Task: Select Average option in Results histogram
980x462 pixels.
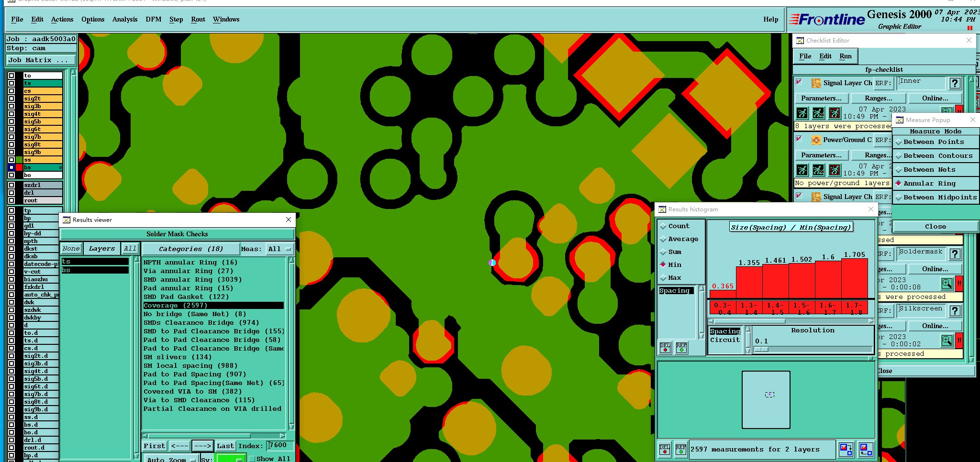Action: tap(679, 239)
